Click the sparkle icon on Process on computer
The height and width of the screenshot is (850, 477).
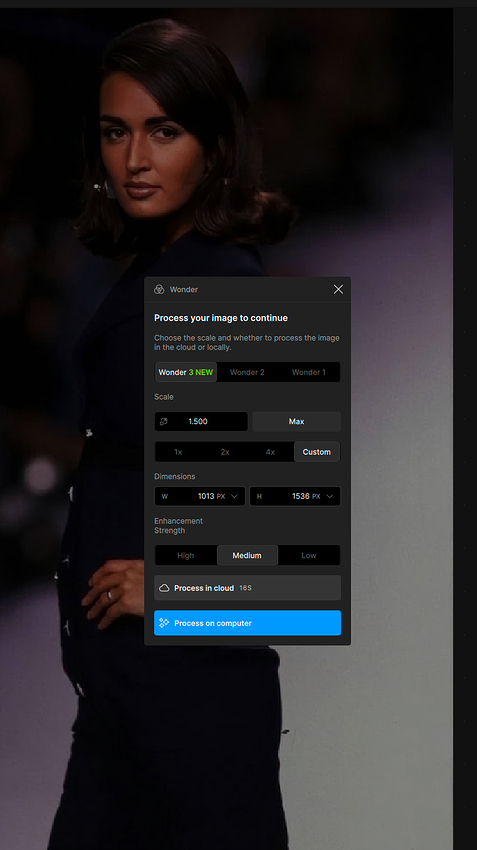[x=164, y=623]
